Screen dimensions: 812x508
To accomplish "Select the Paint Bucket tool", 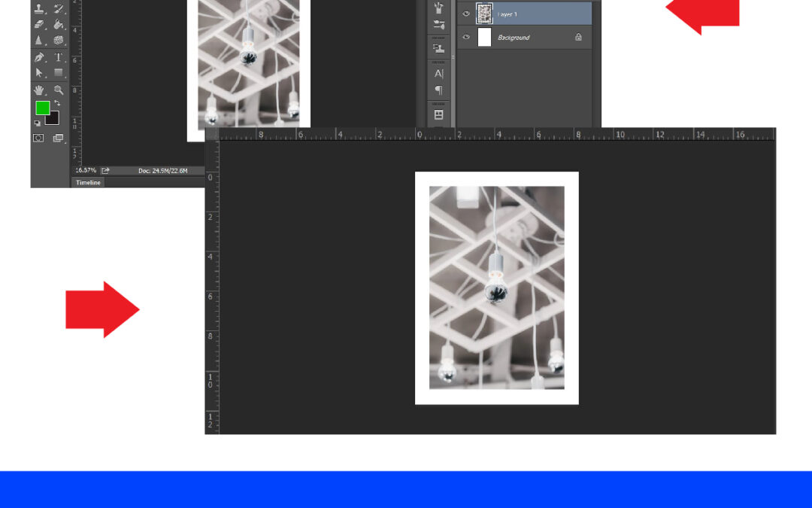I will (x=59, y=24).
